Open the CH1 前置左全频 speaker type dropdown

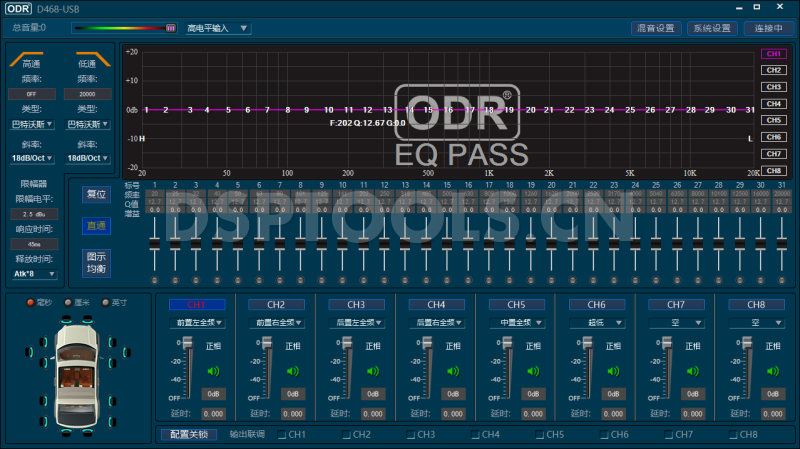coord(198,322)
